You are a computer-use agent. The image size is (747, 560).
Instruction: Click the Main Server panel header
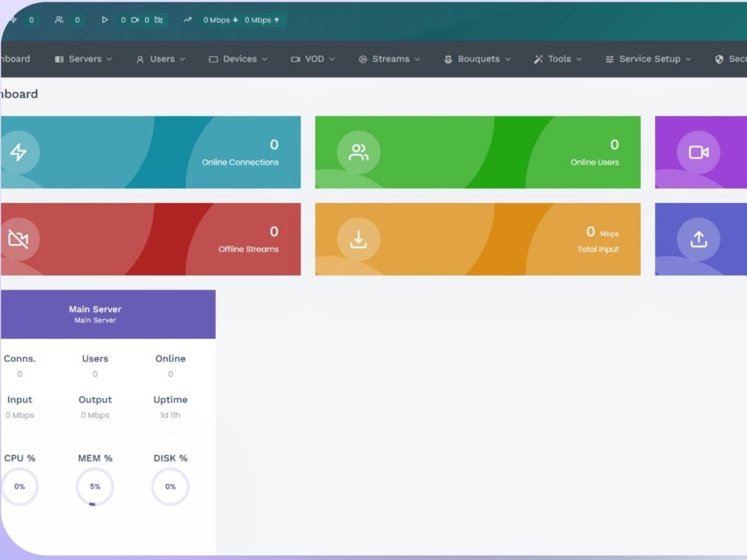point(95,313)
